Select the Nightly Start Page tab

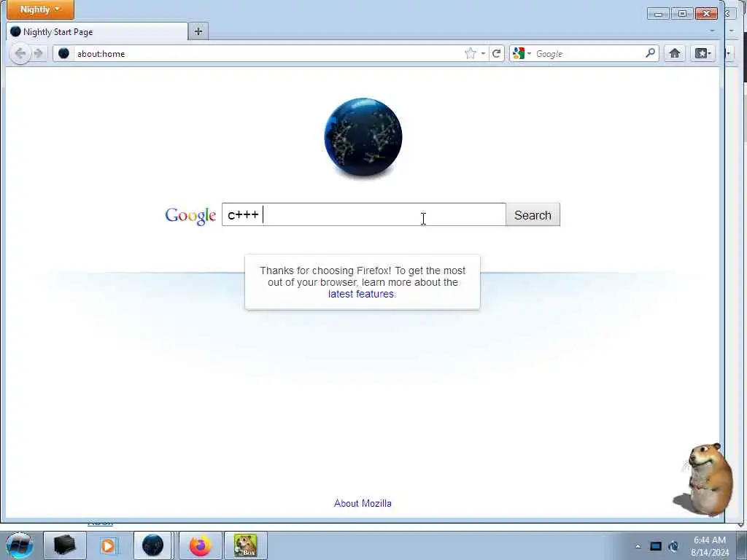98,32
